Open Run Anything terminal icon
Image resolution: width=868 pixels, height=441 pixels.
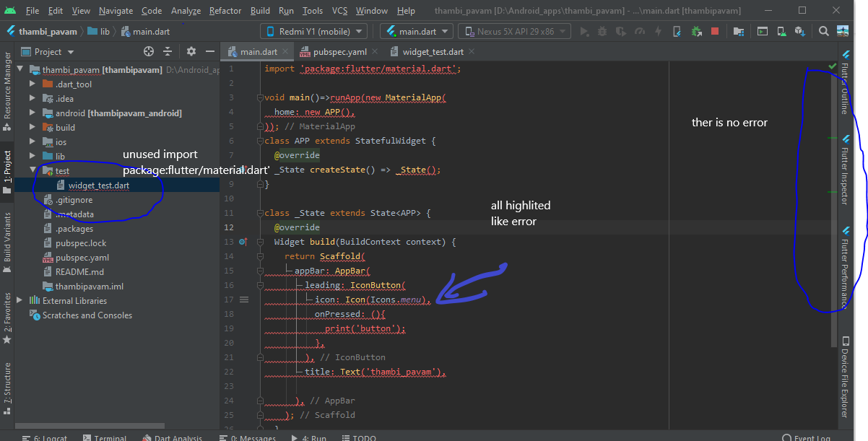coord(763,32)
